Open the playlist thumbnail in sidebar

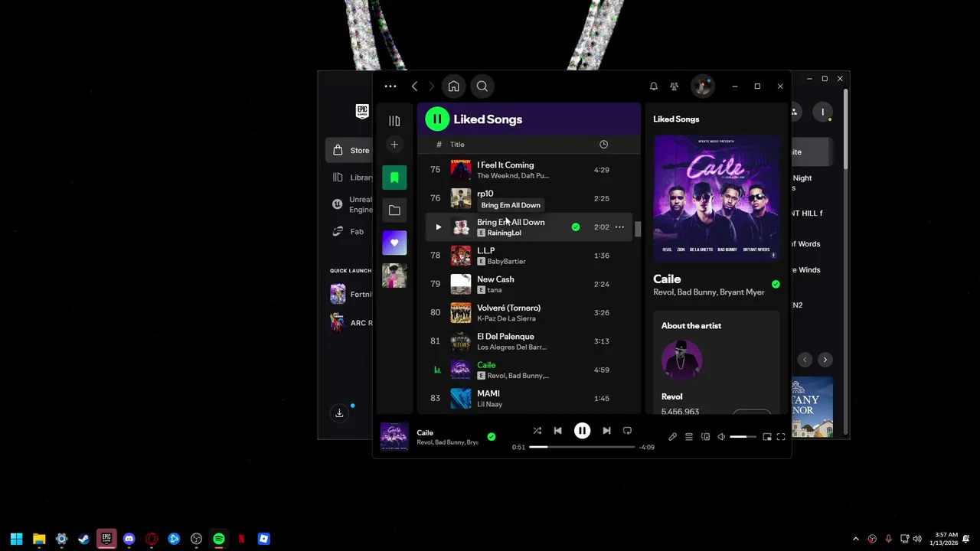(394, 275)
